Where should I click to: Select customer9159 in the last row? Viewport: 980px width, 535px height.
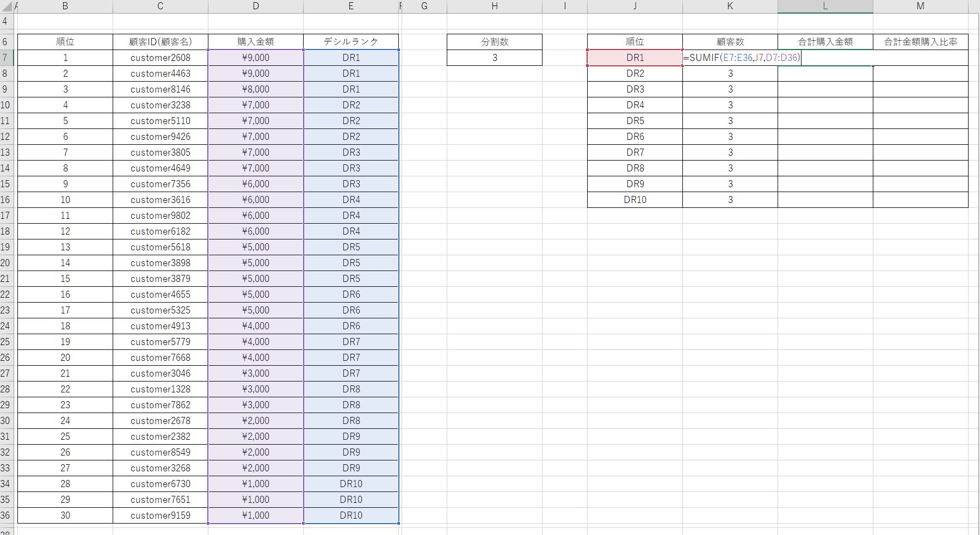(161, 515)
